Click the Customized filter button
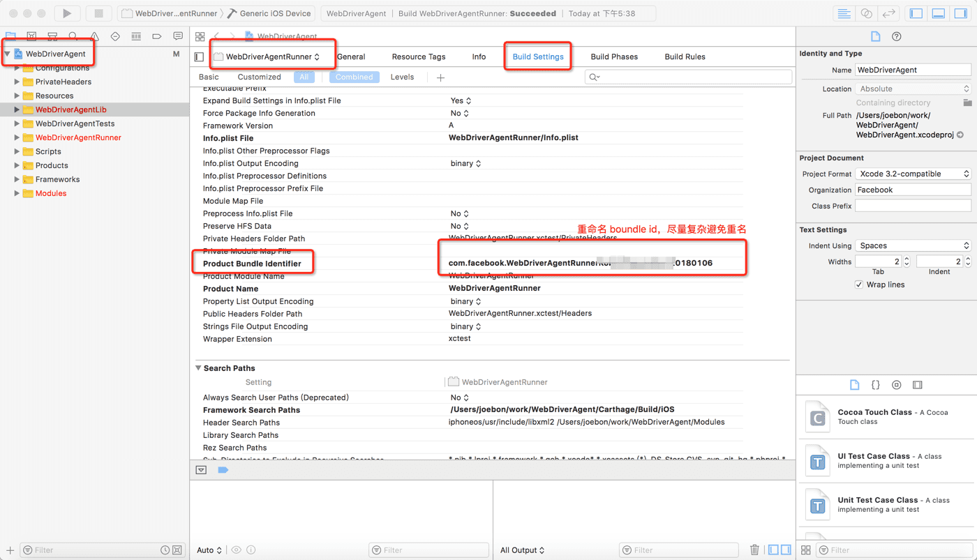Image resolution: width=977 pixels, height=560 pixels. (x=259, y=77)
